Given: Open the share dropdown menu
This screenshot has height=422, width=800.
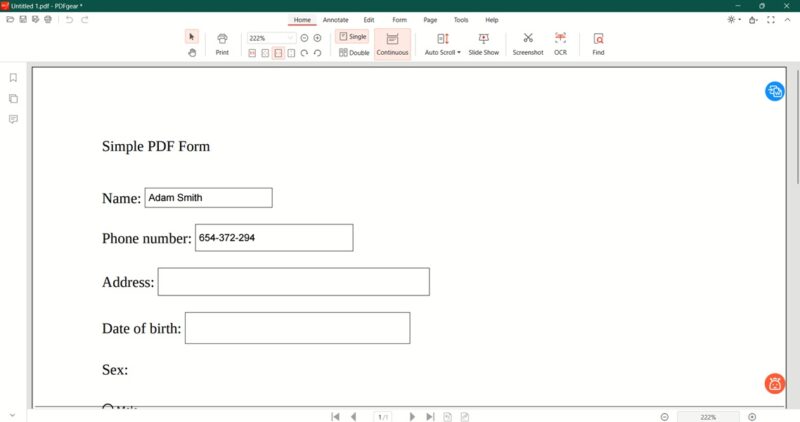Looking at the screenshot, I should 754,20.
